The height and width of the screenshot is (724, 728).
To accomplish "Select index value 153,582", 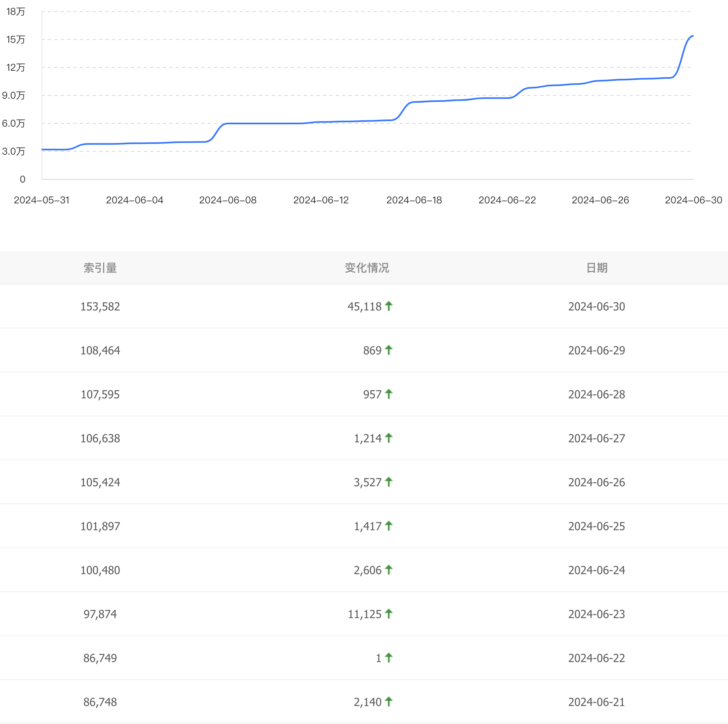I will point(100,306).
